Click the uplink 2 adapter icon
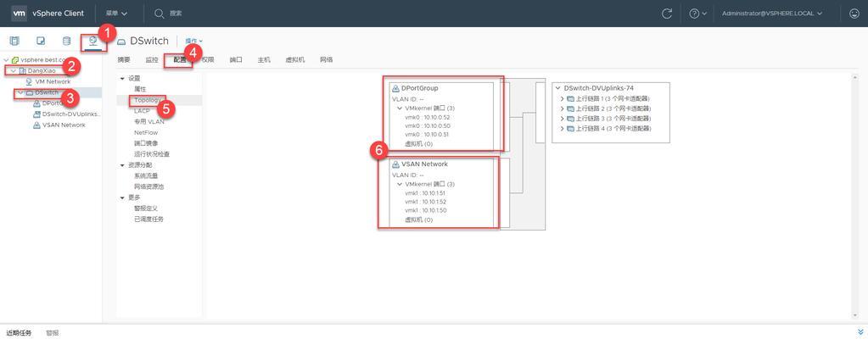Image resolution: width=868 pixels, height=339 pixels. [x=571, y=108]
